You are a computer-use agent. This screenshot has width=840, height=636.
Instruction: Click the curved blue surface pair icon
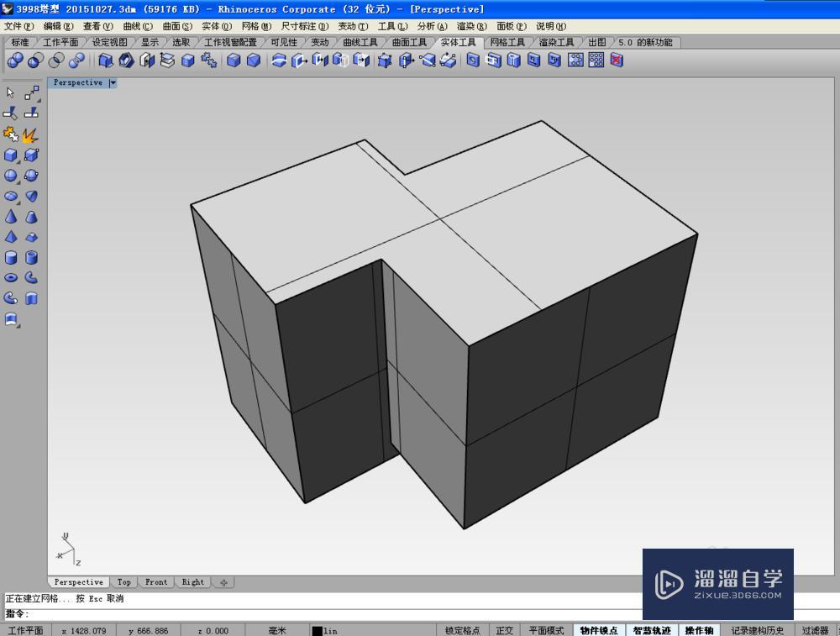coord(279,60)
